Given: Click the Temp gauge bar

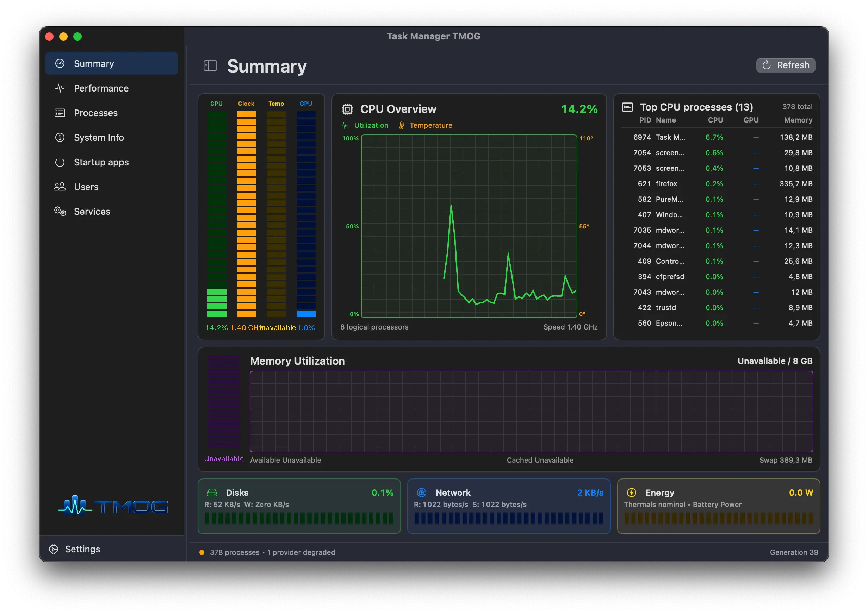Looking at the screenshot, I should coord(277,214).
